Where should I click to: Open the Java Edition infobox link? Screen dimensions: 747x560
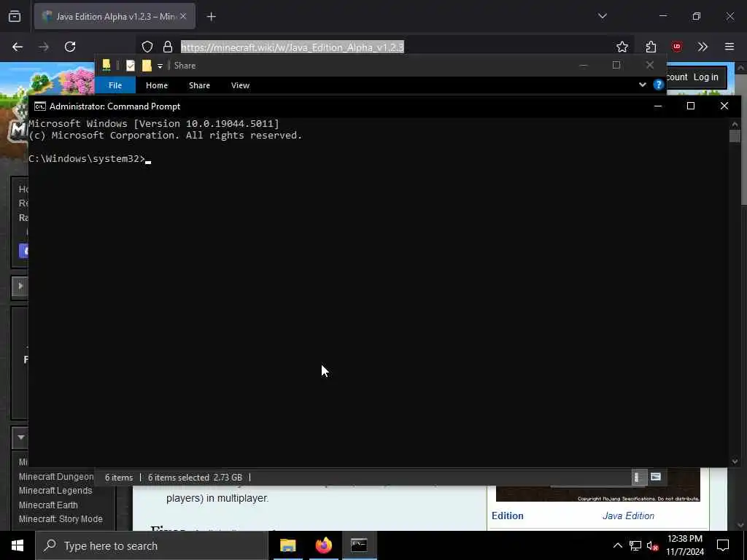coord(628,516)
